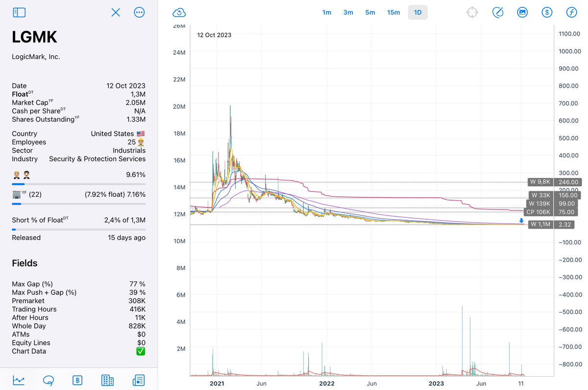Click the After Hours 11K value

coord(140,317)
